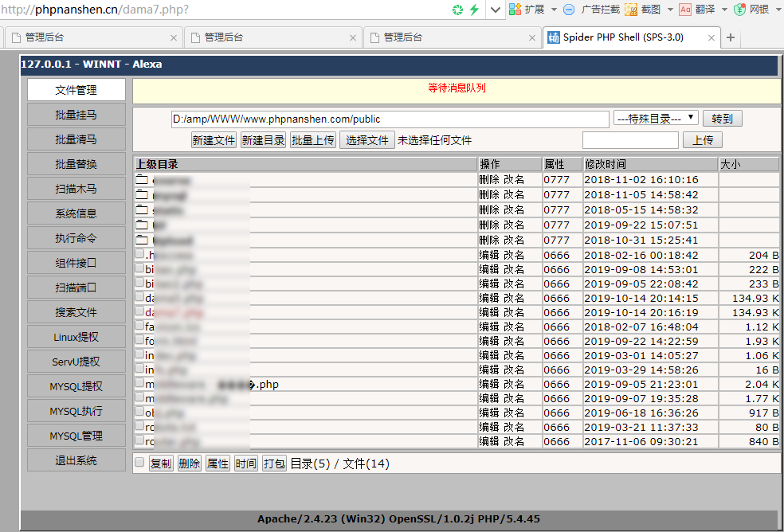Switch to the second 管理后台 tab
The height and width of the screenshot is (532, 784).
point(272,37)
